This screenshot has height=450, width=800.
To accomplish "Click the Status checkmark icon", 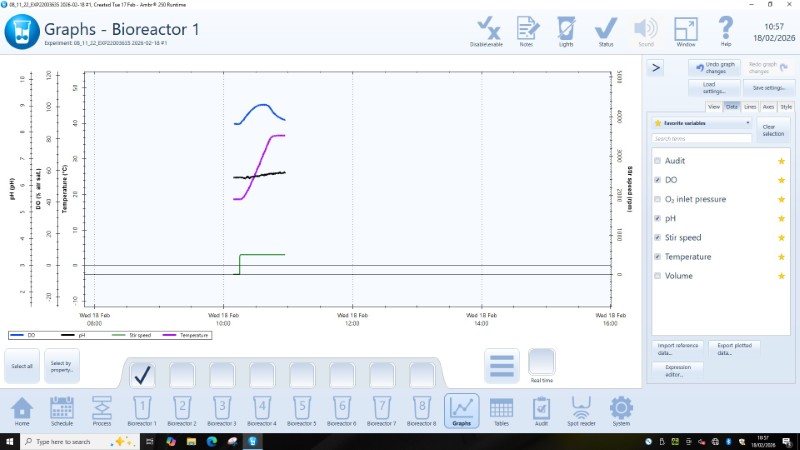I will click(606, 30).
